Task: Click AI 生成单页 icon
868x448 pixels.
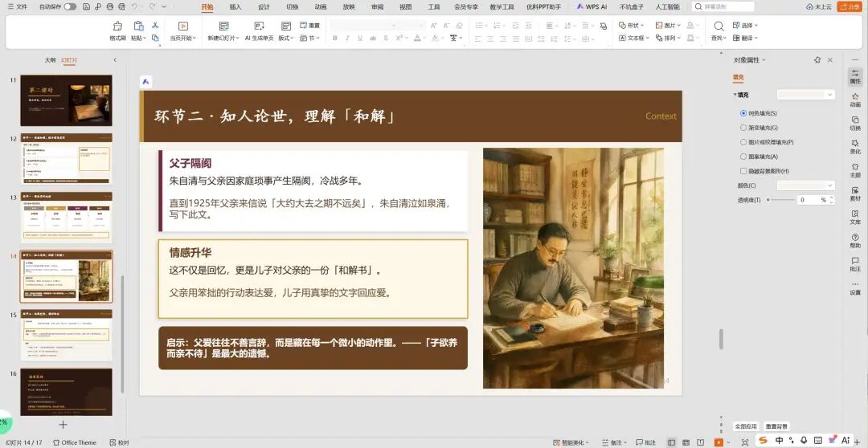Action: click(259, 26)
